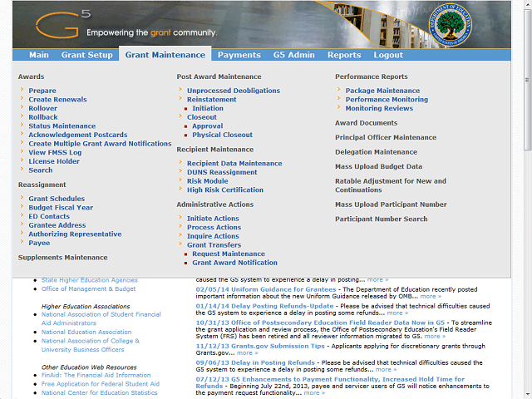Open Grant Schedules under Reassignment

tap(57, 199)
